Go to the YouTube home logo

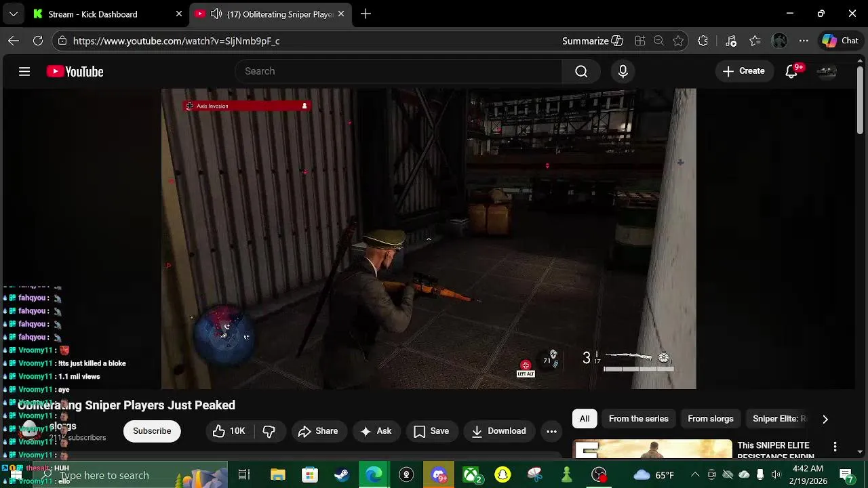tap(75, 71)
